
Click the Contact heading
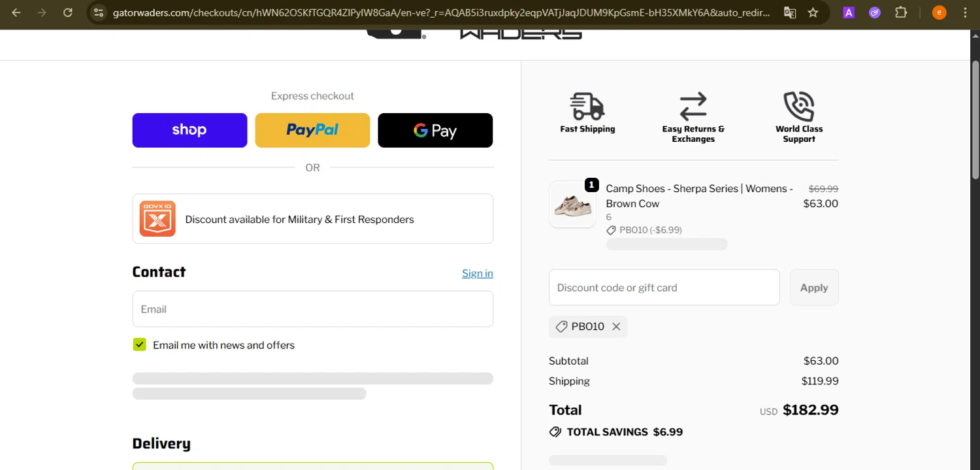[x=159, y=272]
